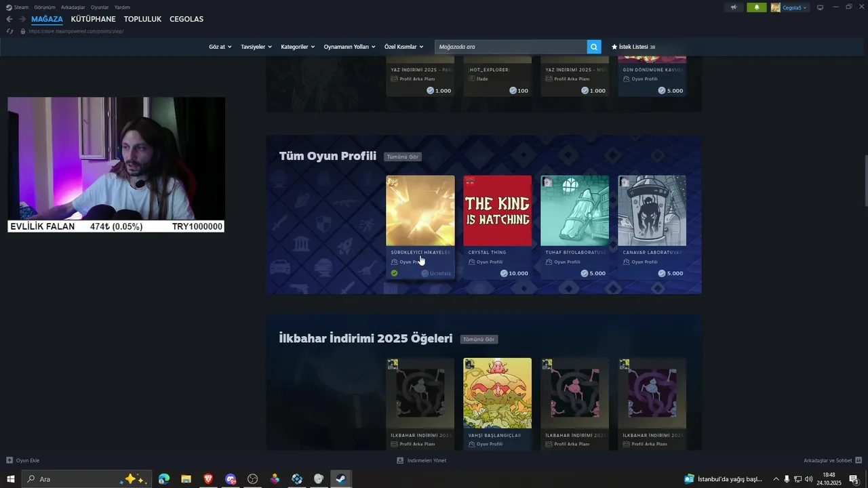Open the green notifications bell
The image size is (868, 488).
[757, 7]
